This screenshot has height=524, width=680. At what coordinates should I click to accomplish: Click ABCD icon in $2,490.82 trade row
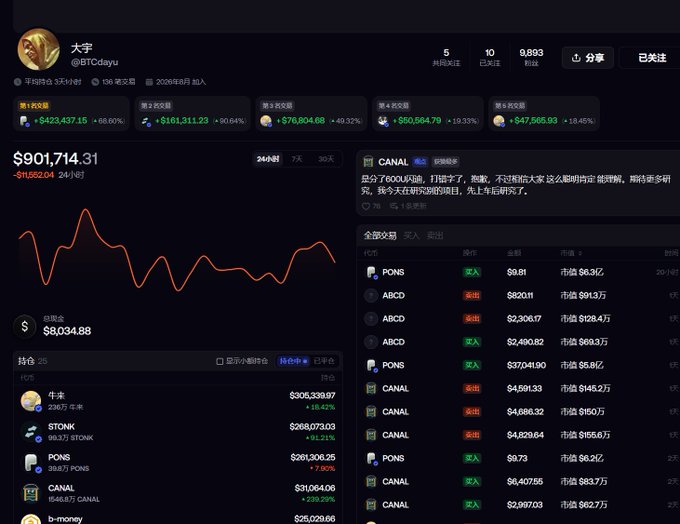tap(371, 342)
